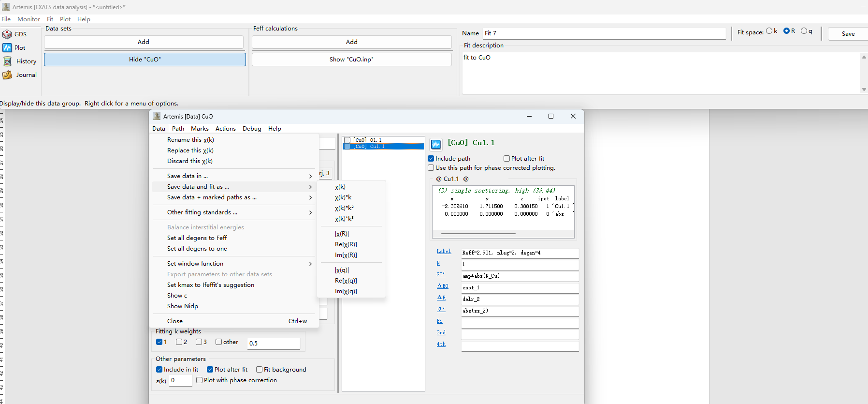Toggle the Include path checkbox
The width and height of the screenshot is (868, 404).
pyautogui.click(x=431, y=159)
